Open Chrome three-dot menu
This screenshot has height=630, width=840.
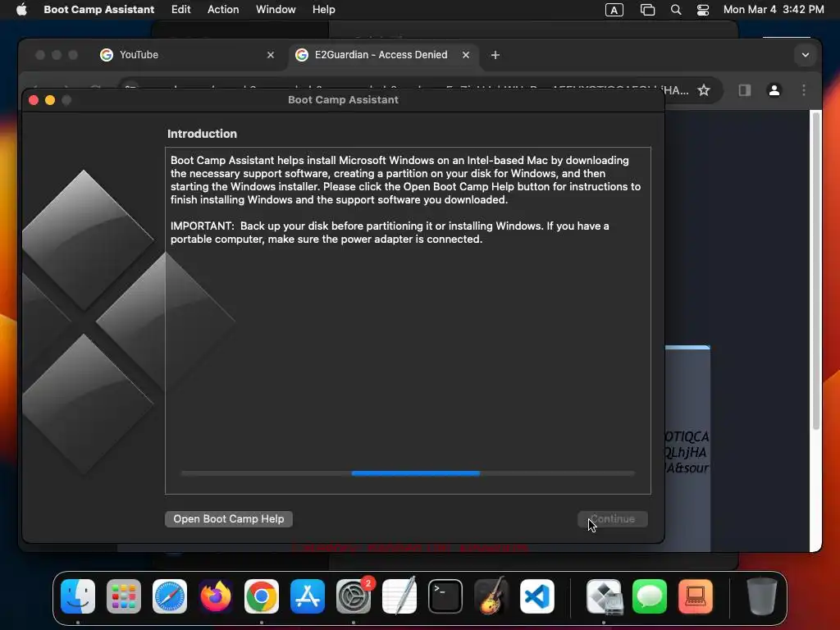click(x=804, y=90)
